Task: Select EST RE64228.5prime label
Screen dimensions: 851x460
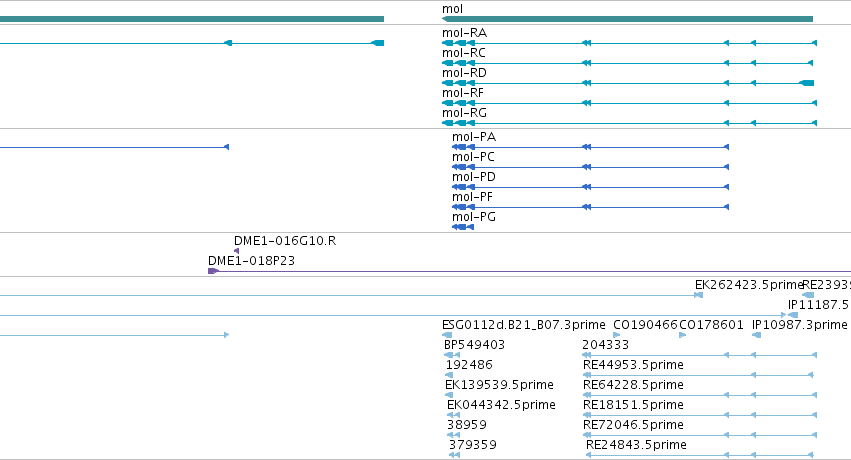Action: tap(633, 385)
